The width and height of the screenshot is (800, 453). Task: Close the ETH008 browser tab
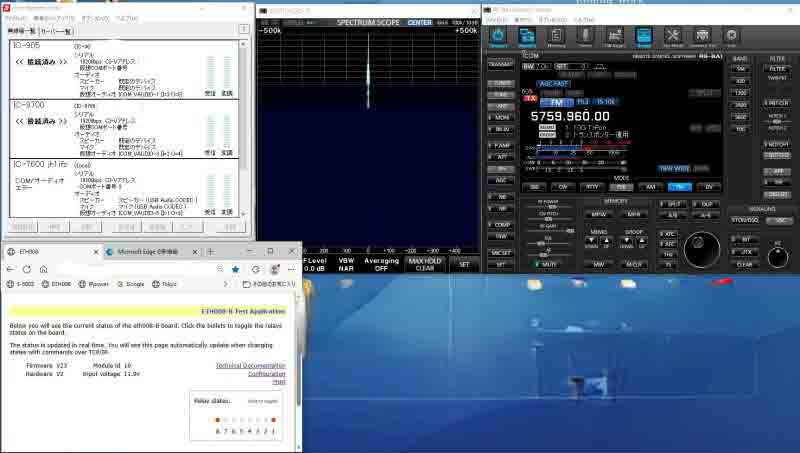coord(95,252)
